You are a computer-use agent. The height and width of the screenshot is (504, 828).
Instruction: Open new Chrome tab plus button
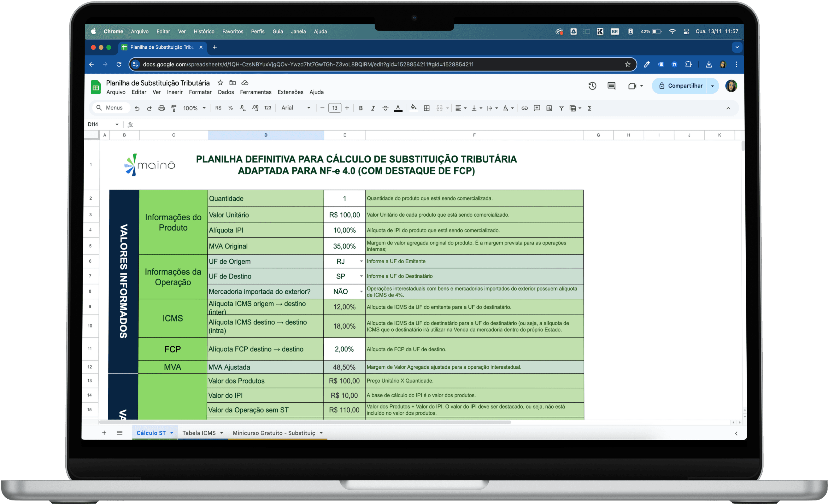pos(215,47)
